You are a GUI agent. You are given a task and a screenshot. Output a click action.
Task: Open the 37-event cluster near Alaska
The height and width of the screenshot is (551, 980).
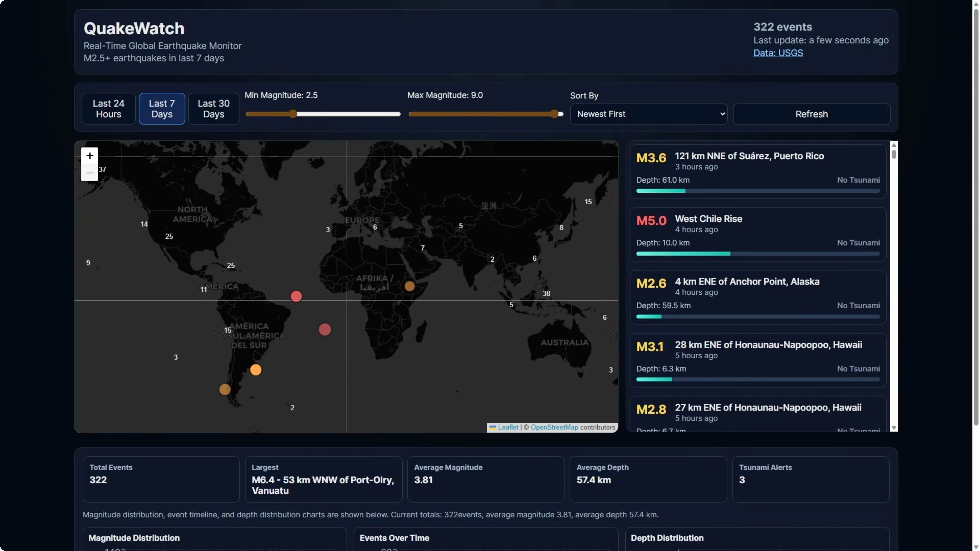pyautogui.click(x=102, y=169)
